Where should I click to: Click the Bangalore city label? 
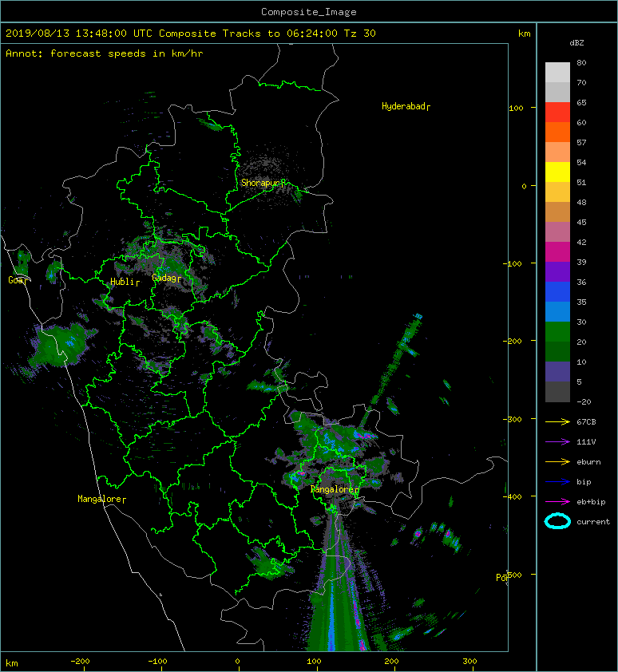pos(335,489)
